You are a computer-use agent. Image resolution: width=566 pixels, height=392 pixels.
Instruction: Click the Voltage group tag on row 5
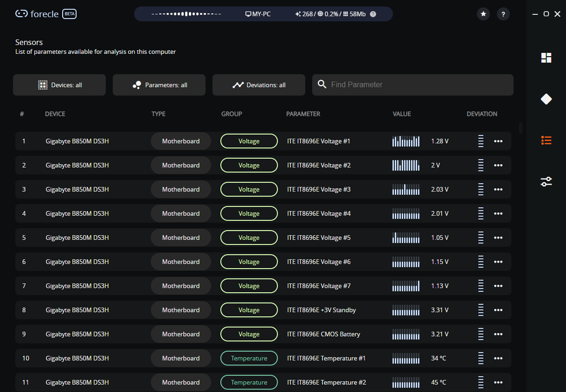(x=249, y=238)
